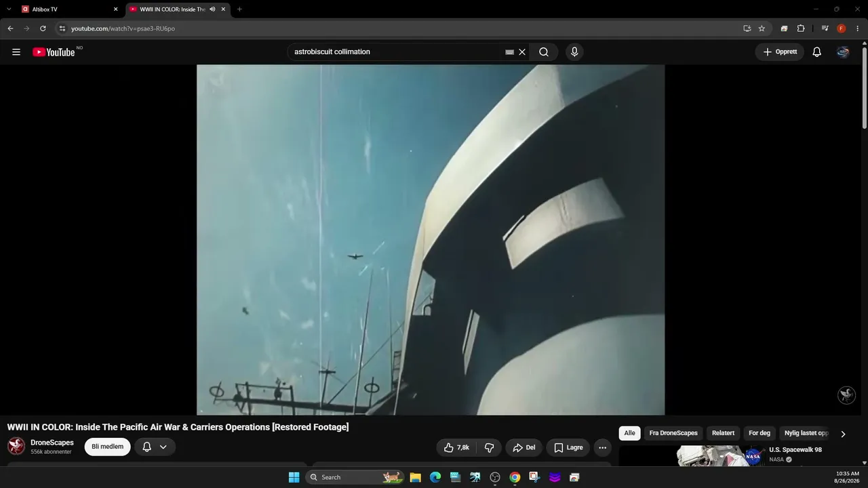Viewport: 868px width, 488px height.
Task: Click the Opprett create button
Action: pyautogui.click(x=780, y=52)
